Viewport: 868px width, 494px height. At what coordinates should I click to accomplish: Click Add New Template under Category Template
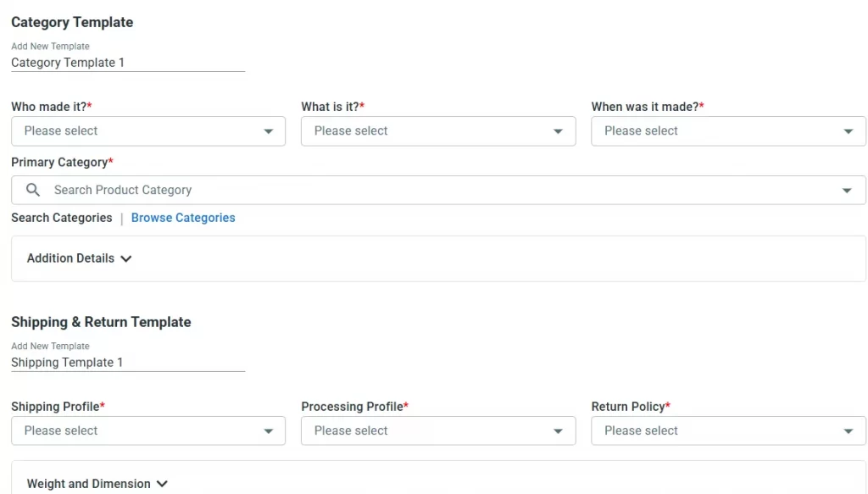[50, 46]
